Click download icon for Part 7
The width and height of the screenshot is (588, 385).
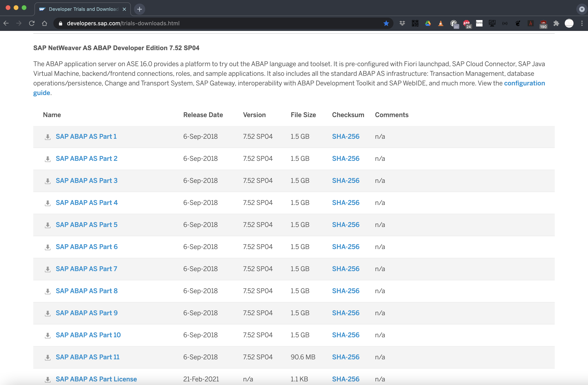click(x=48, y=269)
